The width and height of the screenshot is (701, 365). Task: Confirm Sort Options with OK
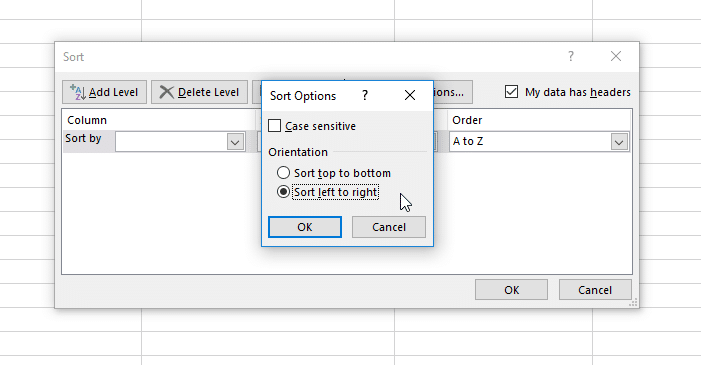pos(305,227)
